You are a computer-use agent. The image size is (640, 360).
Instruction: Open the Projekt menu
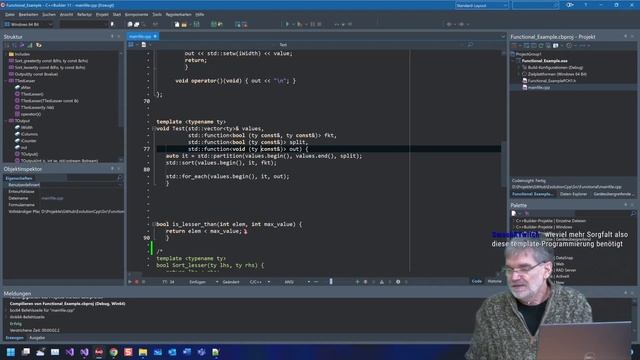coord(102,14)
